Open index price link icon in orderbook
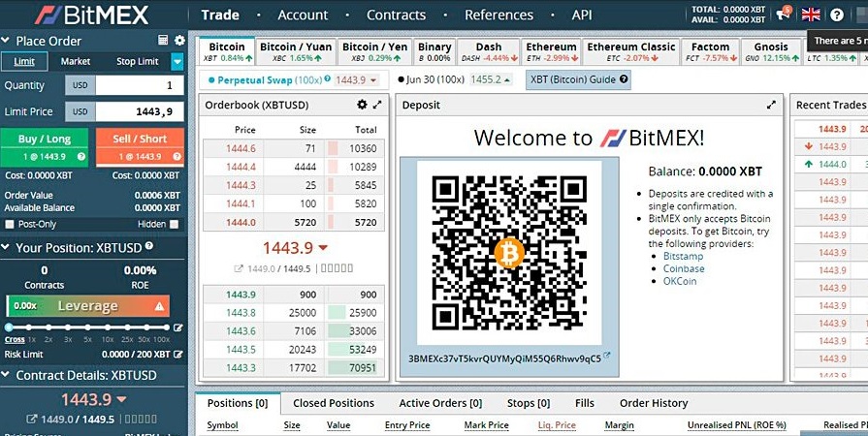Screen dimensions: 868x436 point(239,268)
